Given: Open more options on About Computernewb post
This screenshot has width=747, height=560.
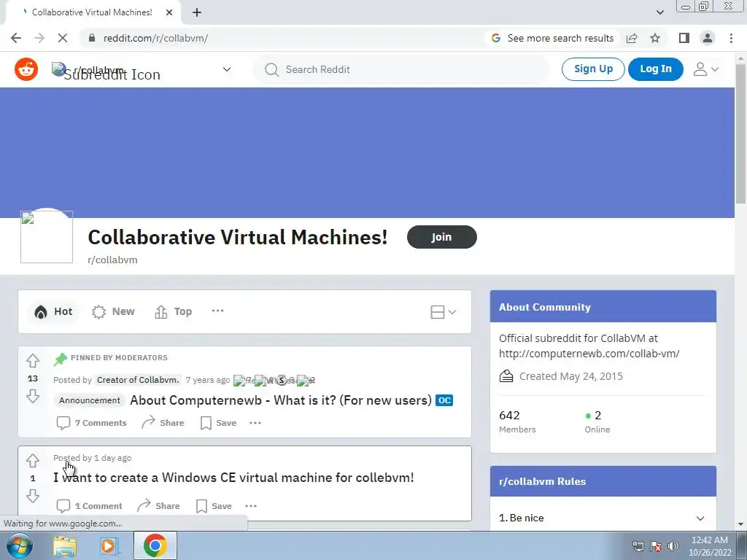Looking at the screenshot, I should click(255, 423).
